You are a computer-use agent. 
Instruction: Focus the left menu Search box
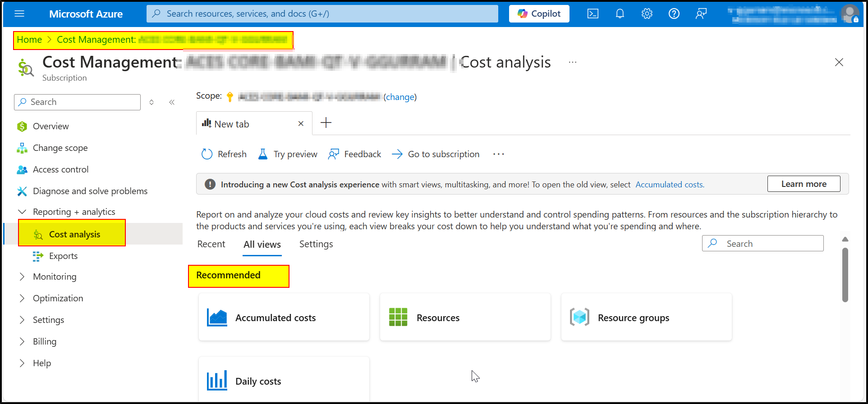[x=78, y=102]
